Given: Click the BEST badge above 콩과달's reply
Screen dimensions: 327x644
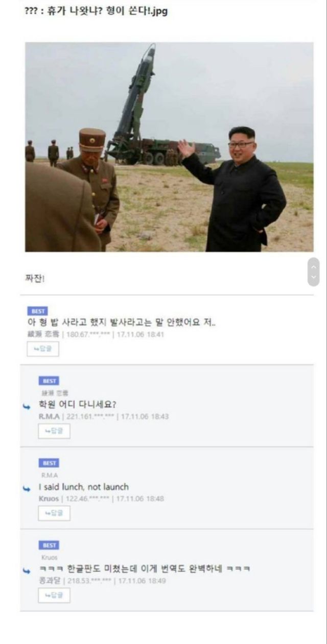Looking at the screenshot, I should [x=49, y=545].
